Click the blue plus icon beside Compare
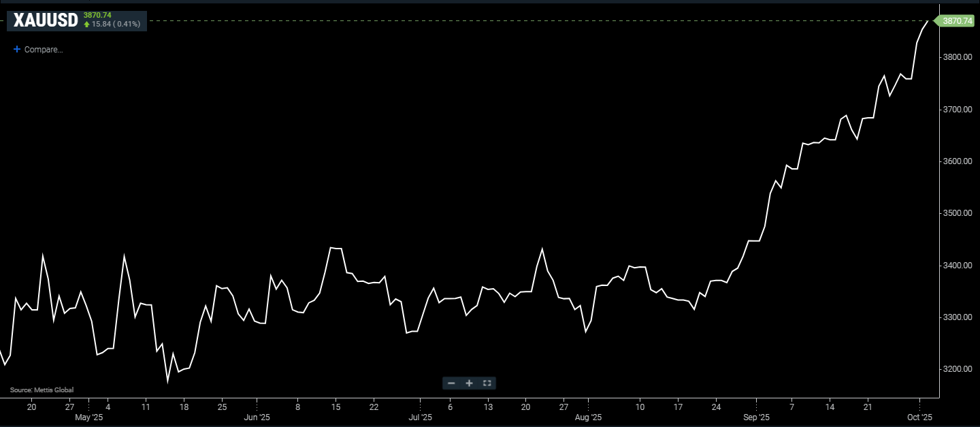The image size is (980, 427). point(17,50)
